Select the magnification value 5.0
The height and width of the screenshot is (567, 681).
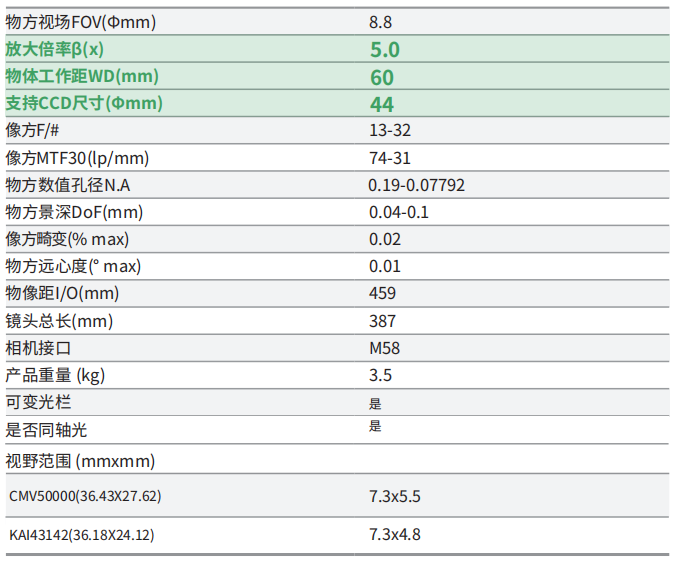[x=384, y=50]
